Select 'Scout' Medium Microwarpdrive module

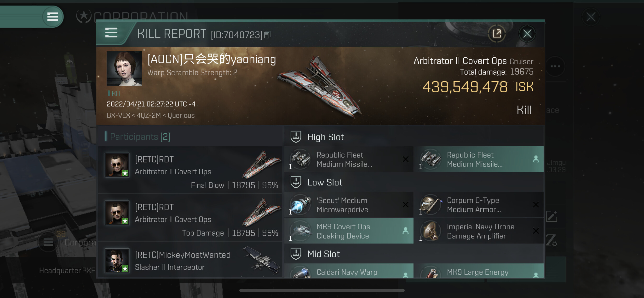[349, 205]
